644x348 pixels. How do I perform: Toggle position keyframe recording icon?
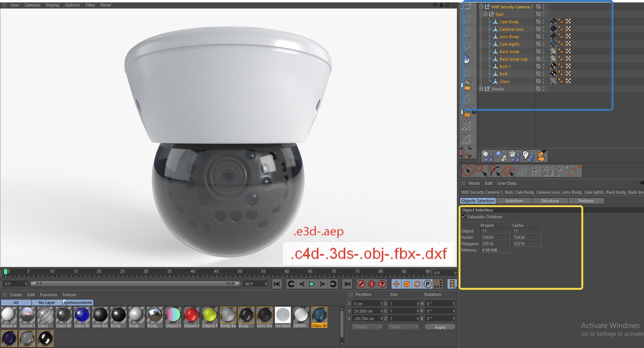tap(396, 284)
